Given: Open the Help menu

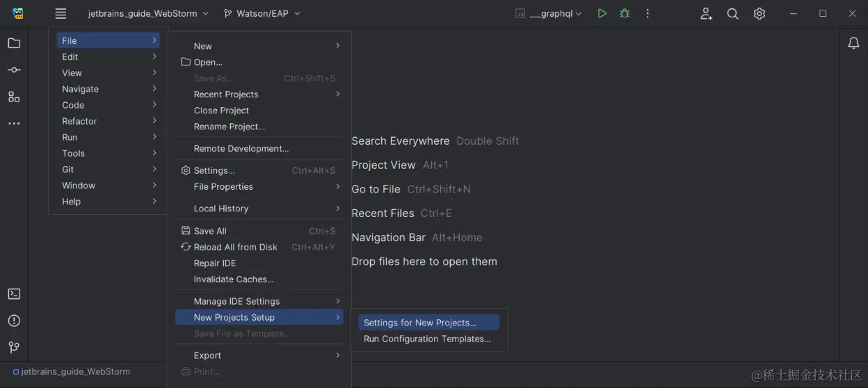Looking at the screenshot, I should pos(108,201).
